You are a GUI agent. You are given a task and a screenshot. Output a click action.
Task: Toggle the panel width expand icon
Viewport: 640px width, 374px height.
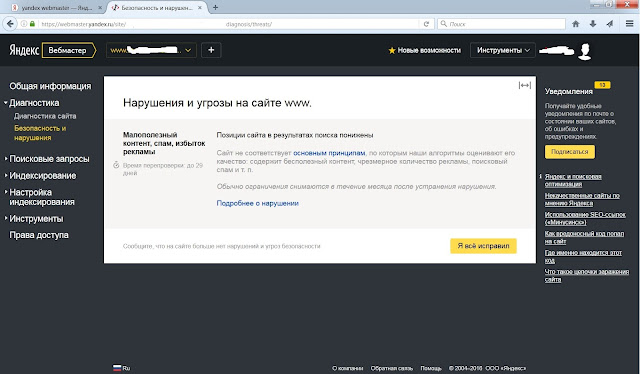524,85
